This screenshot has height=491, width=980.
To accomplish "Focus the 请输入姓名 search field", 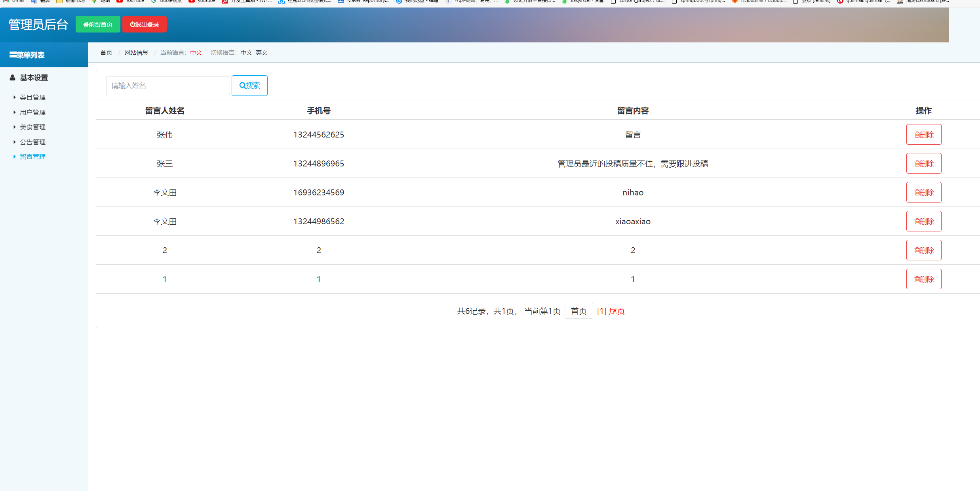I will tap(168, 86).
